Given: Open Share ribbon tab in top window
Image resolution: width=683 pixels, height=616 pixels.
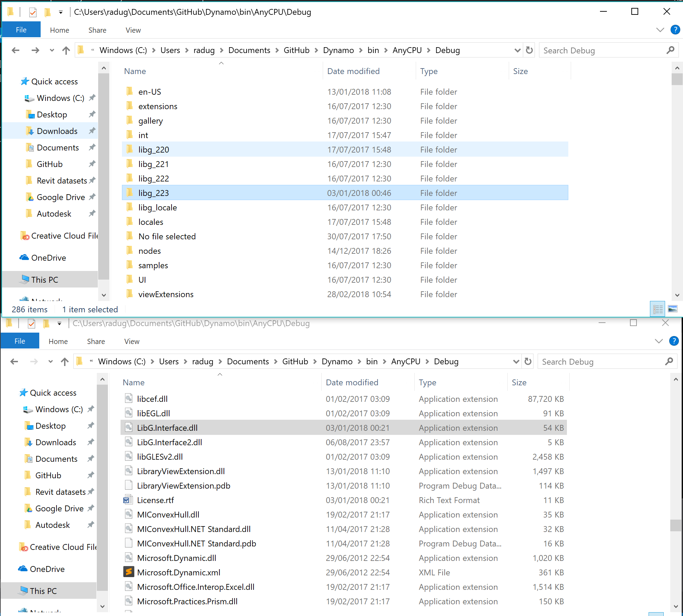Looking at the screenshot, I should coord(97,30).
